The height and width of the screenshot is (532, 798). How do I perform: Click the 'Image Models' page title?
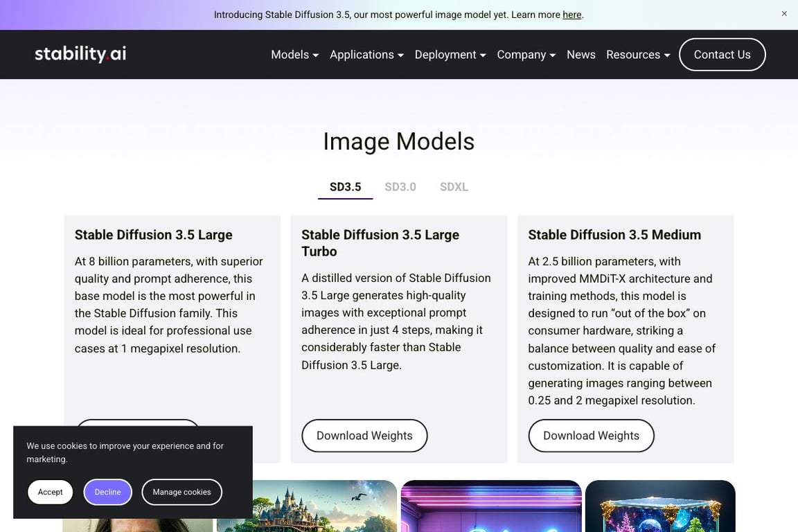(398, 141)
